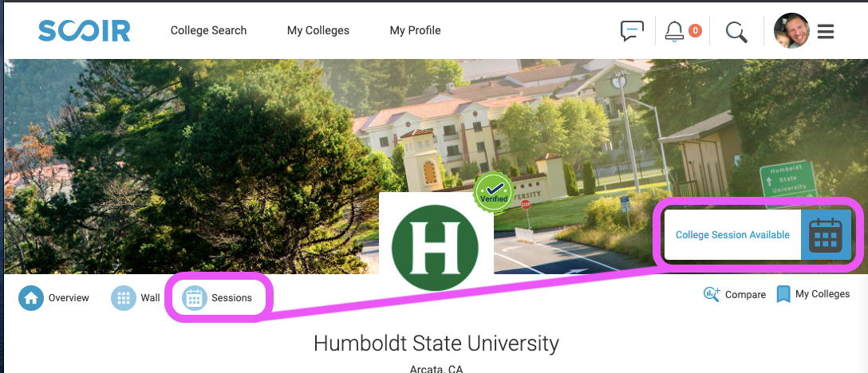Image resolution: width=868 pixels, height=373 pixels.
Task: Click the orange notification count badge
Action: pos(696,30)
